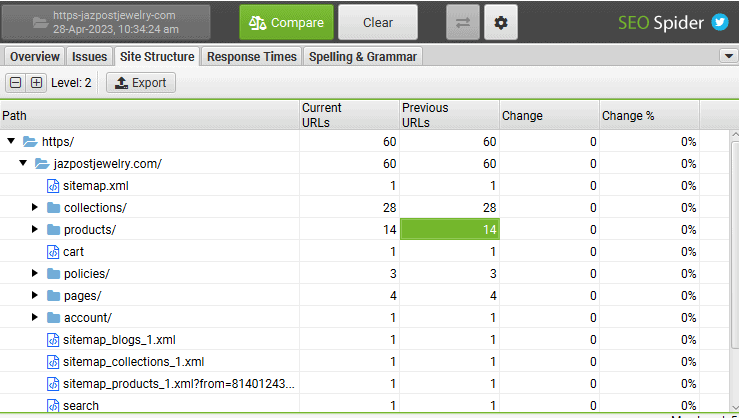Sort by Current URLs column header

[349, 115]
